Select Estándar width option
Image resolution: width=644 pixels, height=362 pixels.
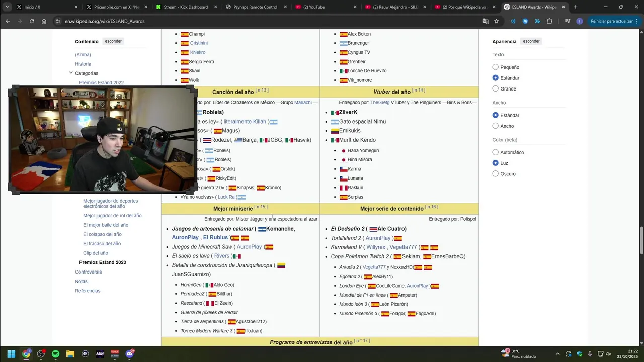pos(496,115)
